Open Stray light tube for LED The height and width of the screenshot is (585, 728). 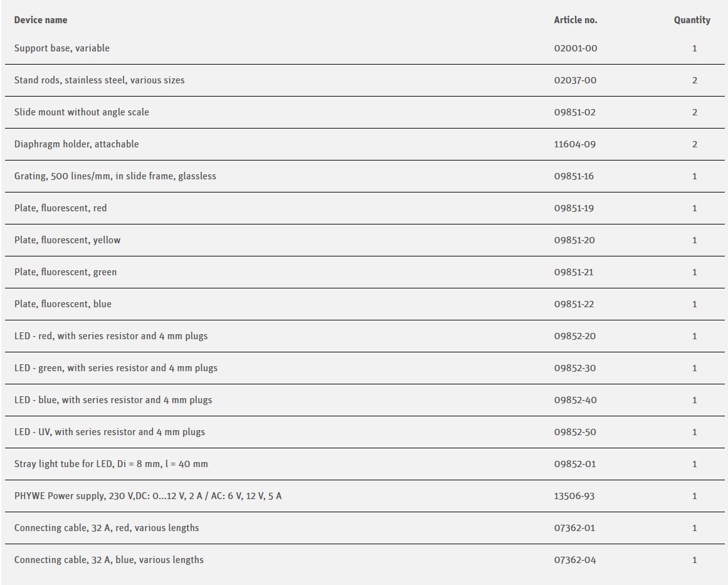[111, 464]
